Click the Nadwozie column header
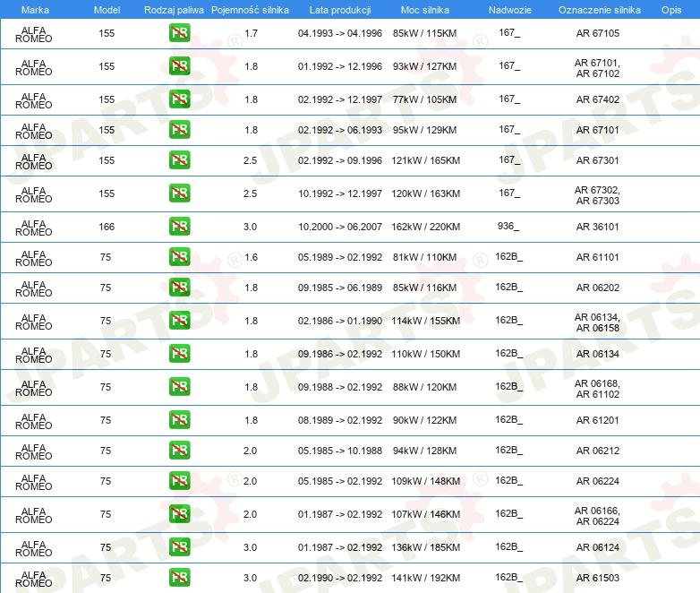The width and height of the screenshot is (700, 593). coord(510,10)
